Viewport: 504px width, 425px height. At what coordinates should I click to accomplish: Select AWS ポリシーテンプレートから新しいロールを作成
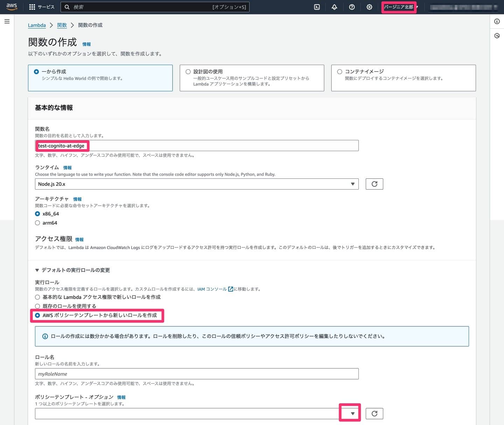point(37,315)
